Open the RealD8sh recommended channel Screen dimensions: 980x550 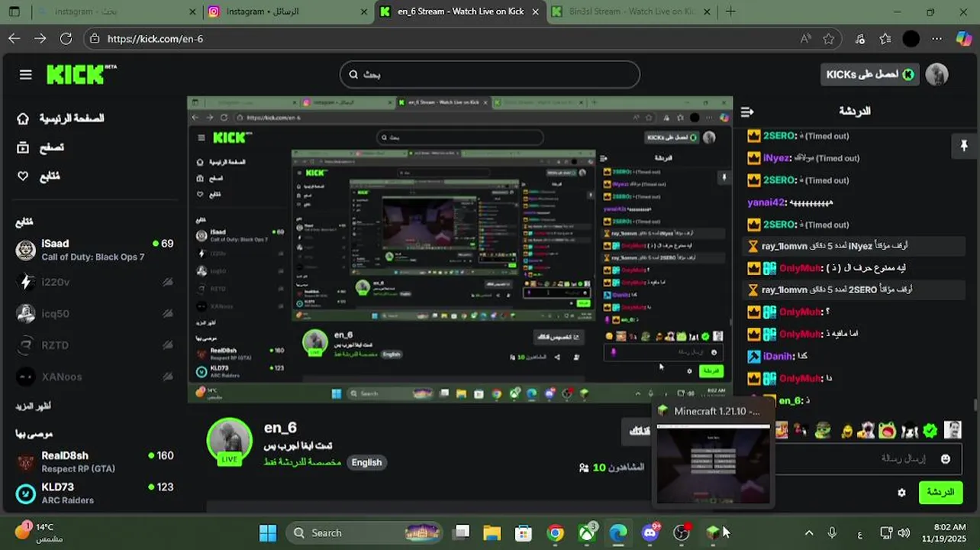click(x=95, y=461)
